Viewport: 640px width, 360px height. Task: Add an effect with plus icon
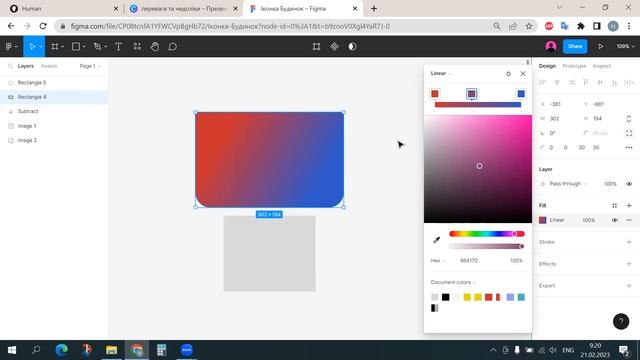[629, 264]
